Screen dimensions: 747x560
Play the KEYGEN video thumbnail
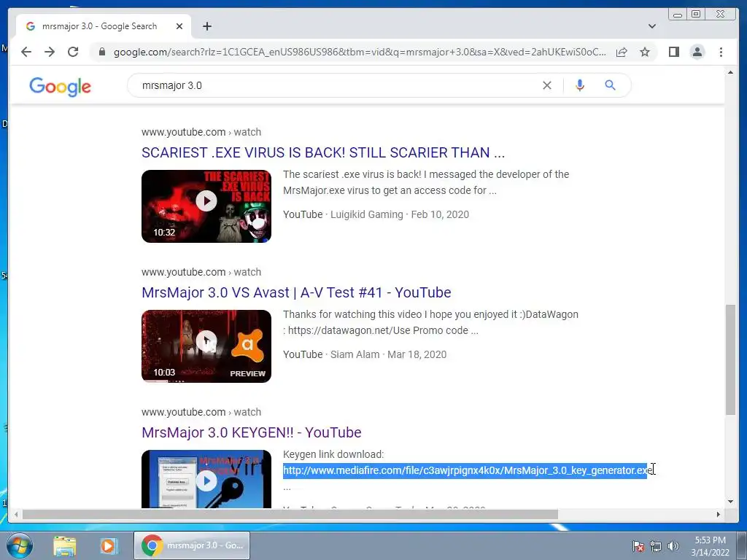tap(206, 479)
